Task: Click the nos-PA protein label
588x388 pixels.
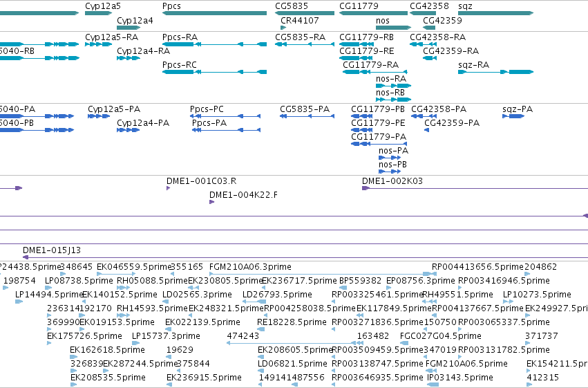Action: [393, 151]
